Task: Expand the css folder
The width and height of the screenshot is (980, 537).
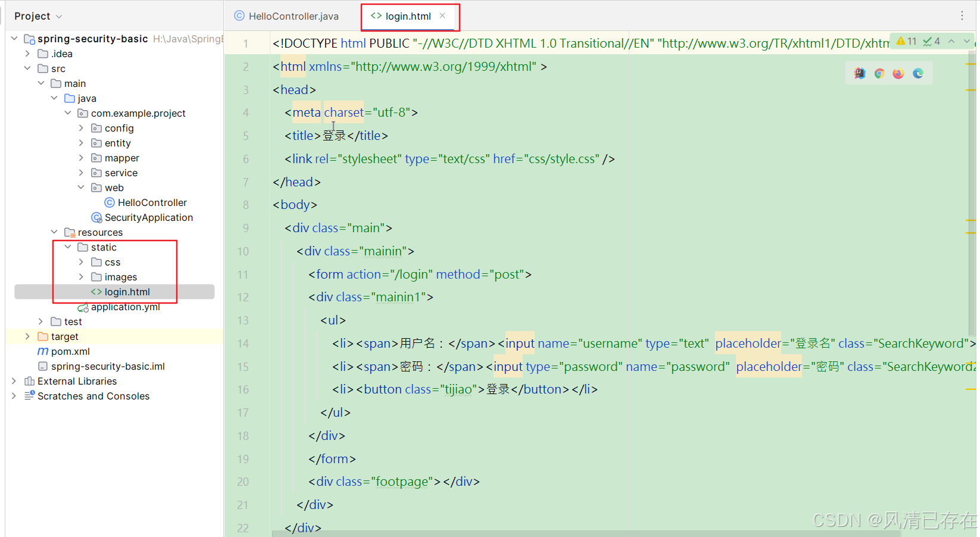Action: pyautogui.click(x=81, y=262)
